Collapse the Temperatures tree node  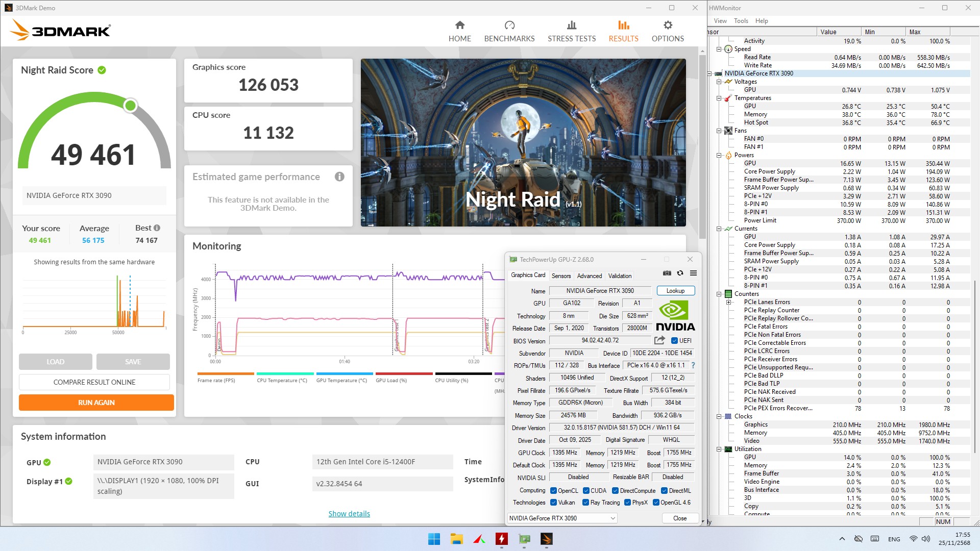719,98
